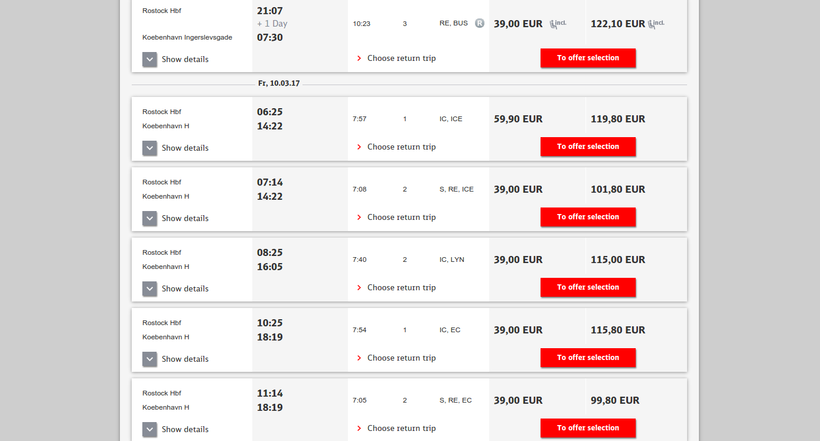Screen dimensions: 820x441
Task: Click seat-included icon beside 39,00 EUR on 21:07 trip
Action: pyautogui.click(x=557, y=24)
